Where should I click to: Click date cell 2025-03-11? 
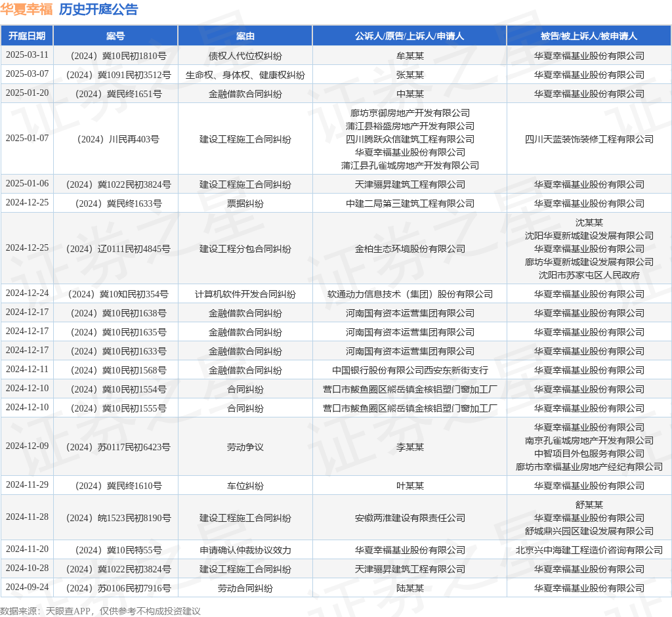click(x=27, y=55)
